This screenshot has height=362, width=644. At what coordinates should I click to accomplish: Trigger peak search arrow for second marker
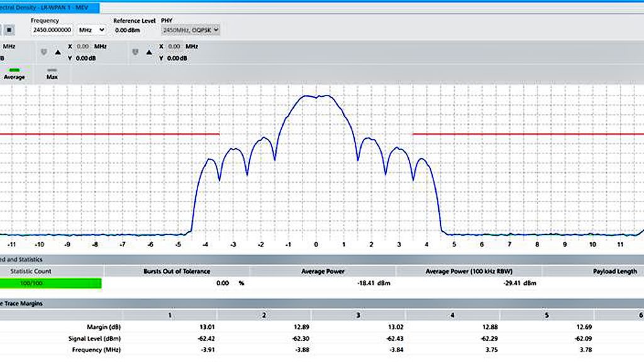click(149, 53)
